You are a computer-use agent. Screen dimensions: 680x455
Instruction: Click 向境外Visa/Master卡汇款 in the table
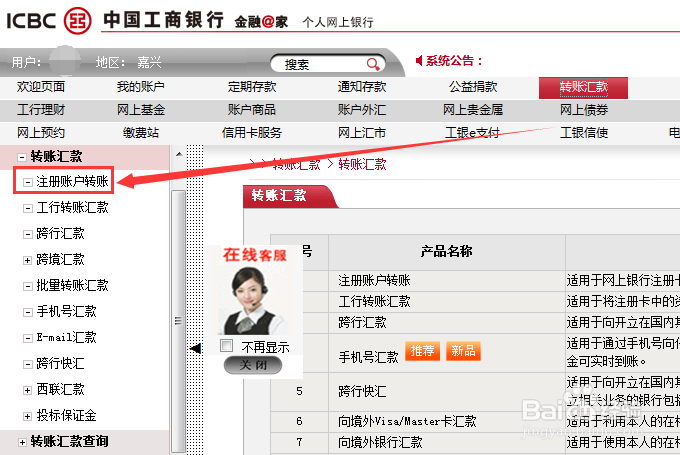[x=407, y=421]
